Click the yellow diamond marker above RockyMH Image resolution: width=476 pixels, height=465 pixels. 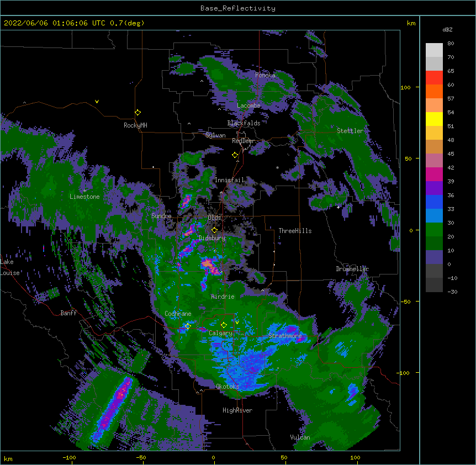click(x=137, y=113)
